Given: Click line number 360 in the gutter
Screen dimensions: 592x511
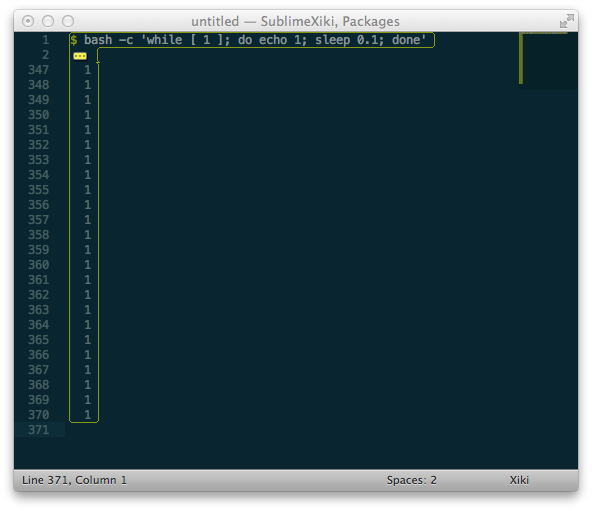Looking at the screenshot, I should point(39,265).
